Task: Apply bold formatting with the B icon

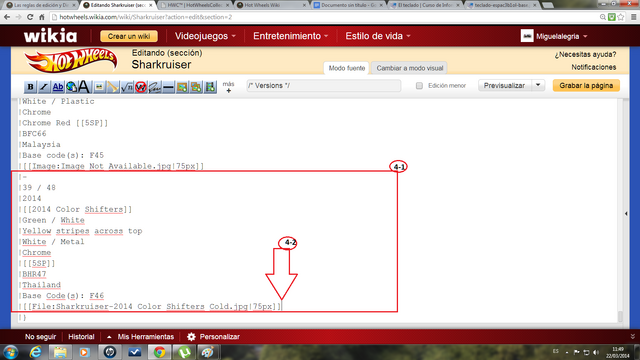Action: (x=30, y=87)
